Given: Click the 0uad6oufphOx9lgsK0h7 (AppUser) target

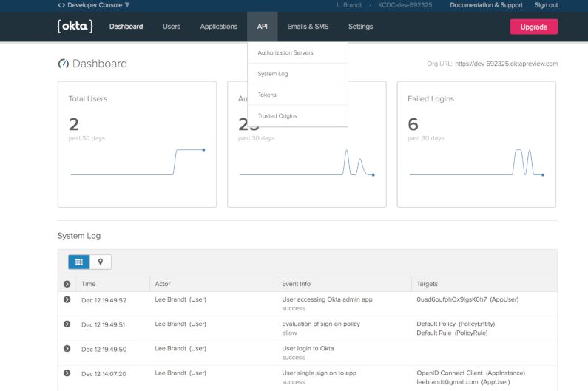Looking at the screenshot, I should tap(467, 299).
